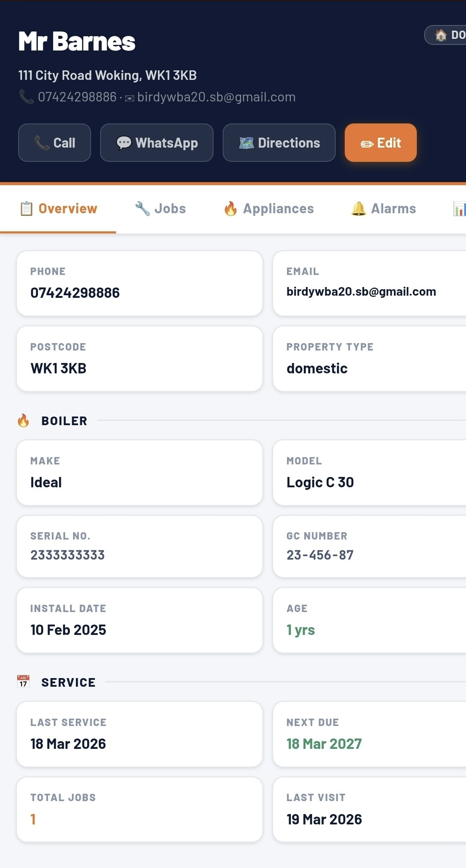Click the GC number 23-456-87
The image size is (466, 868).
pyautogui.click(x=320, y=555)
